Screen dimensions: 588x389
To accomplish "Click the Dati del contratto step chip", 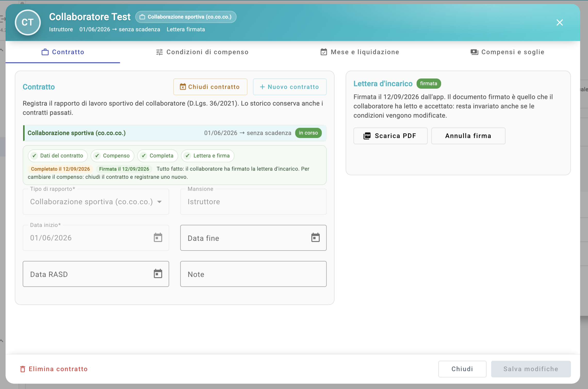I will (x=58, y=155).
